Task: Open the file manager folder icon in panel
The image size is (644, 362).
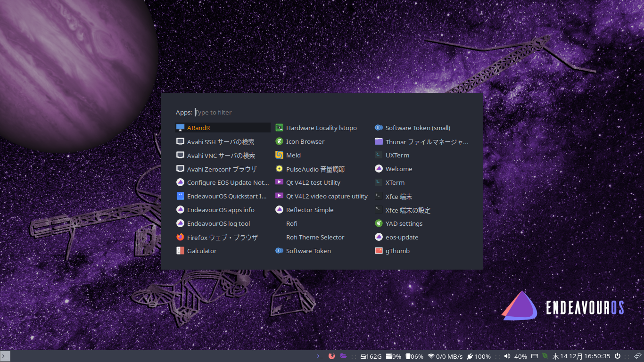Action: pyautogui.click(x=343, y=356)
